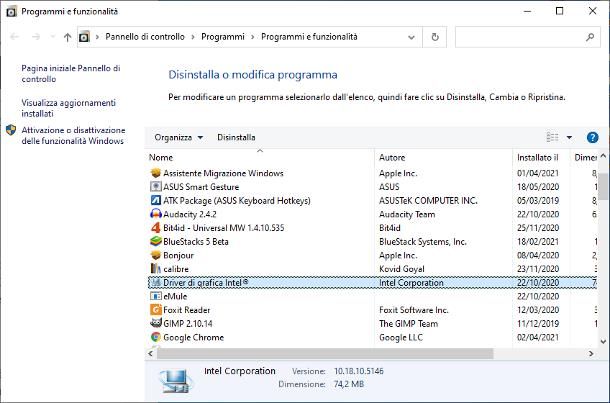Click the ASUS Smart Gesture program icon
Viewport: 610px width, 403px height.
click(x=156, y=186)
